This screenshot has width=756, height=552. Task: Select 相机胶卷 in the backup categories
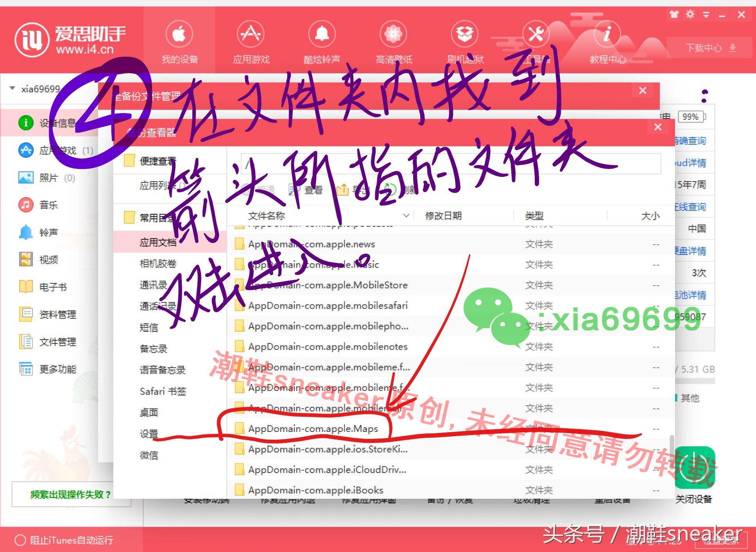pyautogui.click(x=158, y=263)
